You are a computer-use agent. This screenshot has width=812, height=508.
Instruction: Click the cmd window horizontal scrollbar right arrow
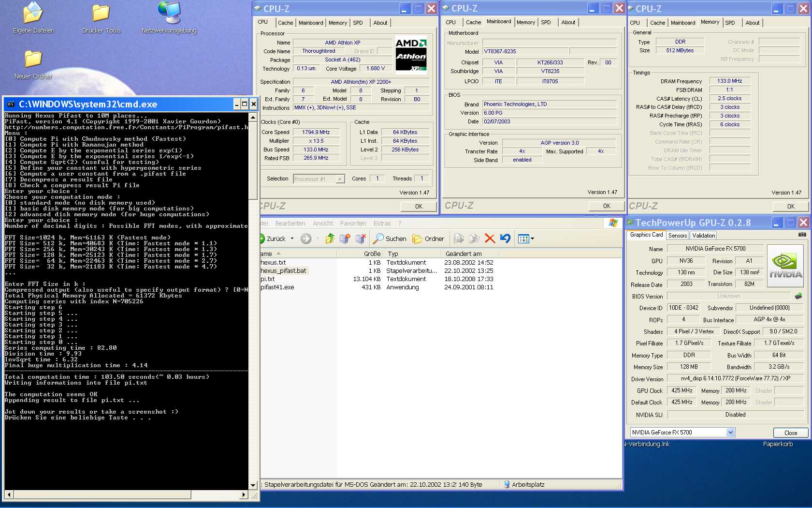coord(244,495)
